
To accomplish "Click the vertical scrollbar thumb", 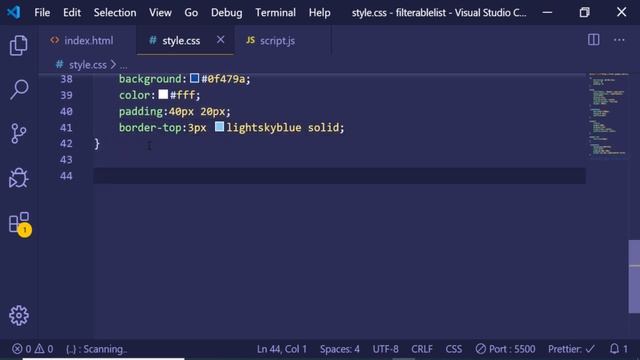I will click(x=634, y=276).
